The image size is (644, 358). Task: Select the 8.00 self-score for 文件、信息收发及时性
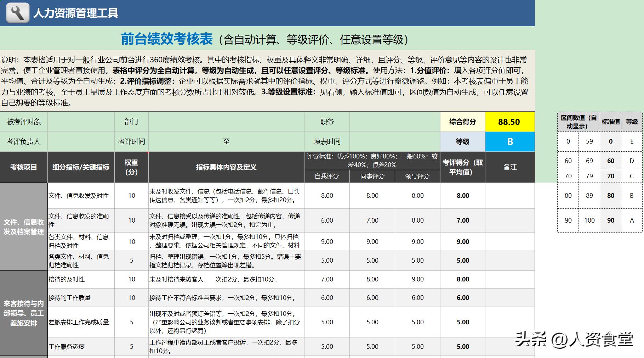tap(327, 196)
